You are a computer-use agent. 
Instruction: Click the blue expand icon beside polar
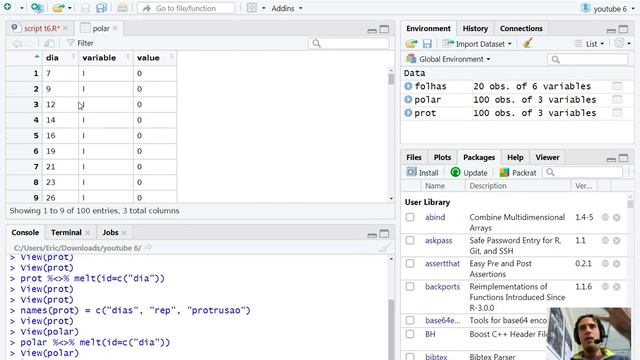coord(408,99)
